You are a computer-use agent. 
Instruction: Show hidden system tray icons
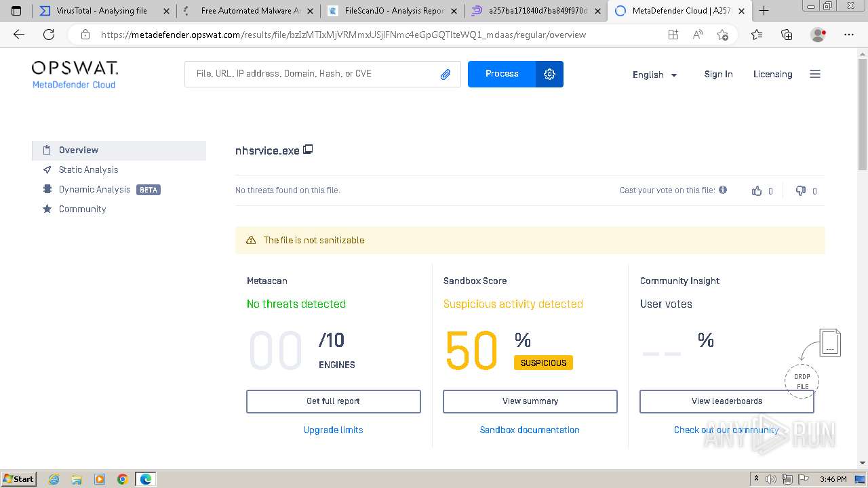pos(757,479)
